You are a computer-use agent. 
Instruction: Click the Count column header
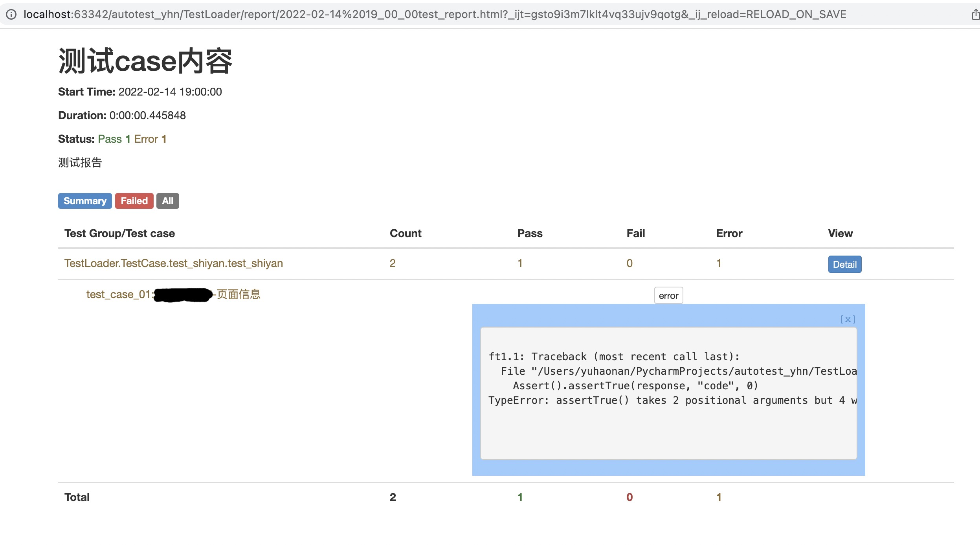point(405,234)
